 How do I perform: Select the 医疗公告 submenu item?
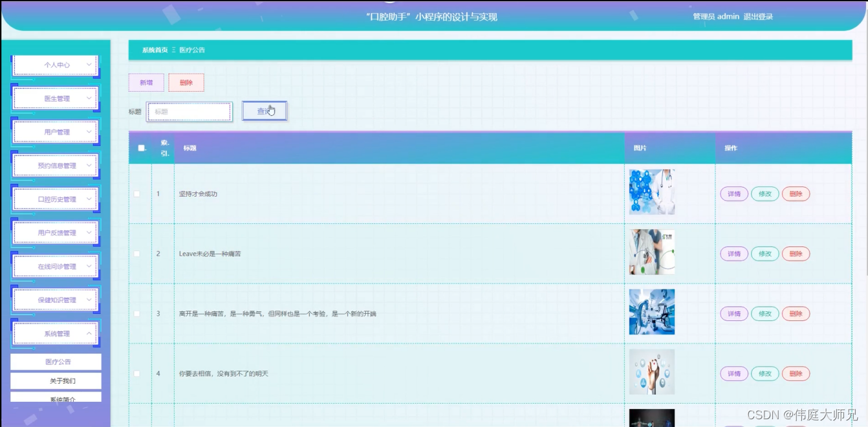click(x=56, y=362)
